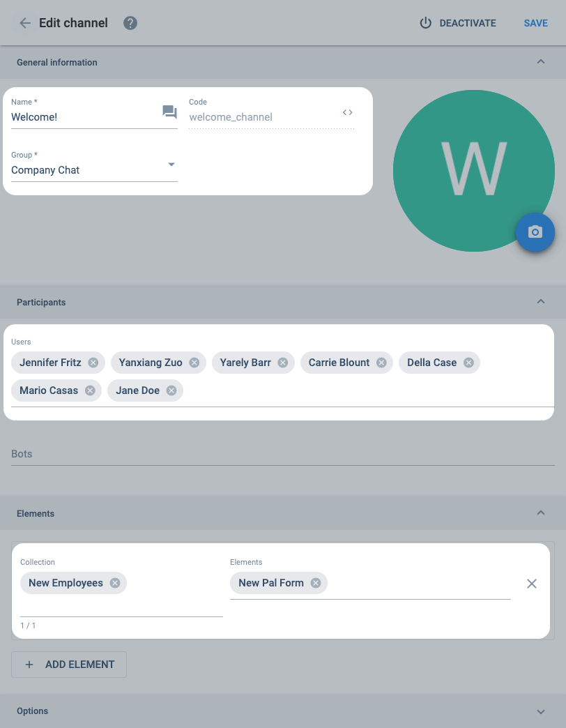This screenshot has width=566, height=728.
Task: Remove Yanxiang Zuo chip
Action: 194,363
